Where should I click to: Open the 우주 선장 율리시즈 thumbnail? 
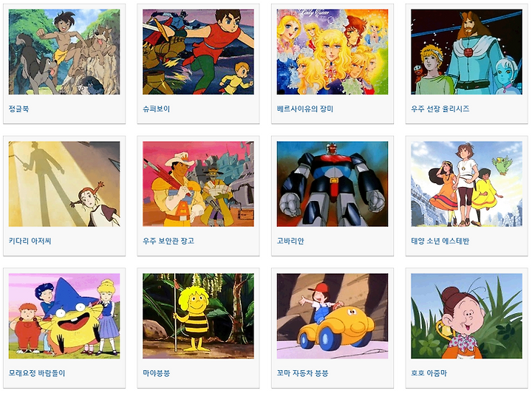(466, 52)
